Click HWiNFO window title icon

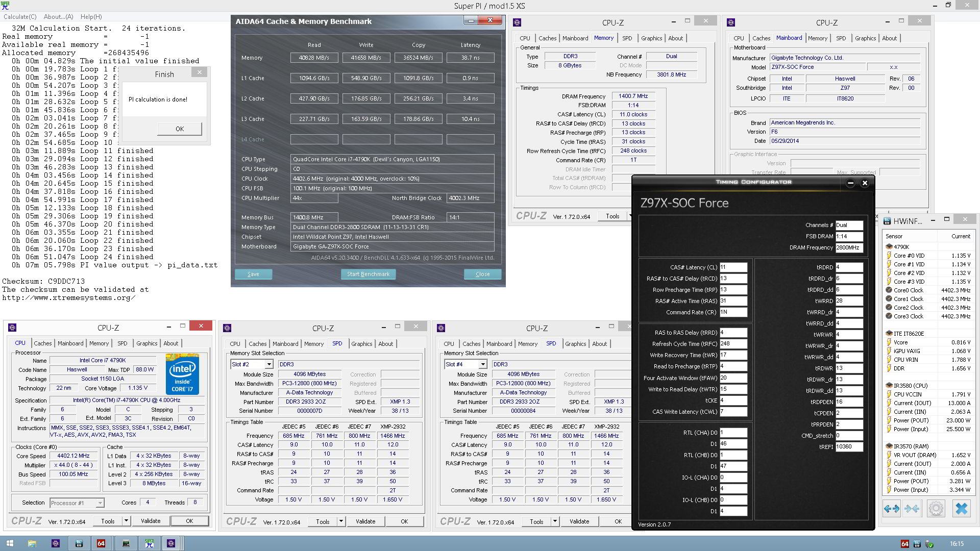[x=888, y=220]
